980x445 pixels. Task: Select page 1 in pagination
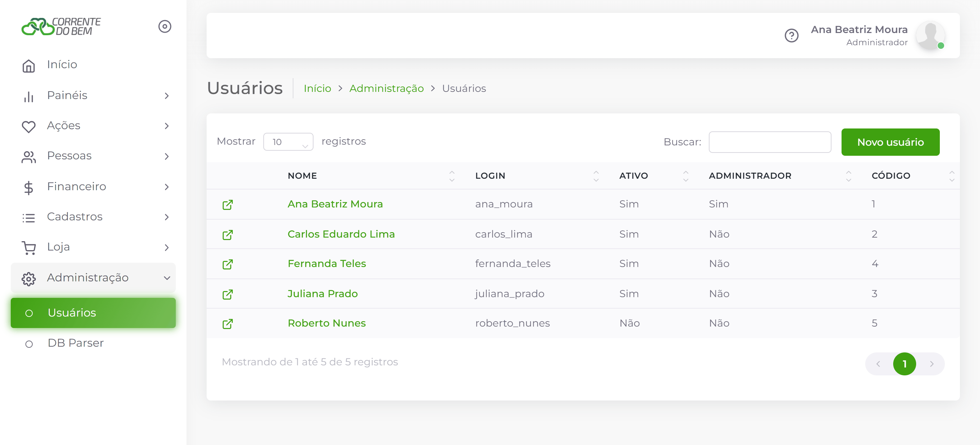904,364
